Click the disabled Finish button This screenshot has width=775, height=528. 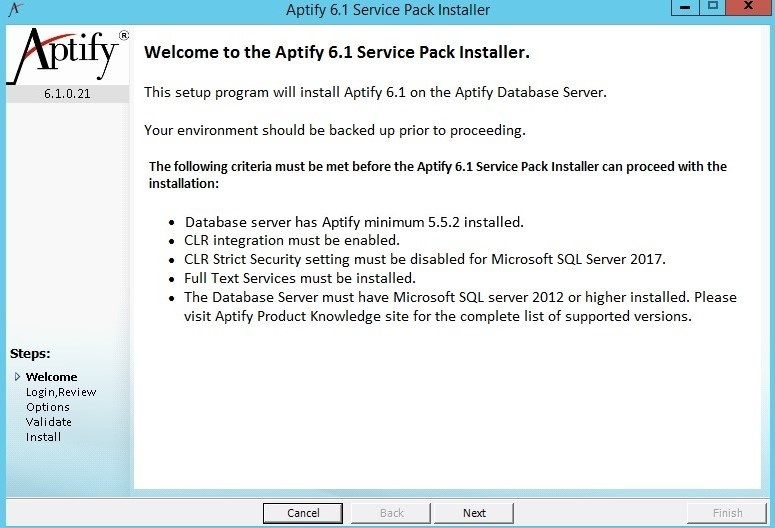727,513
